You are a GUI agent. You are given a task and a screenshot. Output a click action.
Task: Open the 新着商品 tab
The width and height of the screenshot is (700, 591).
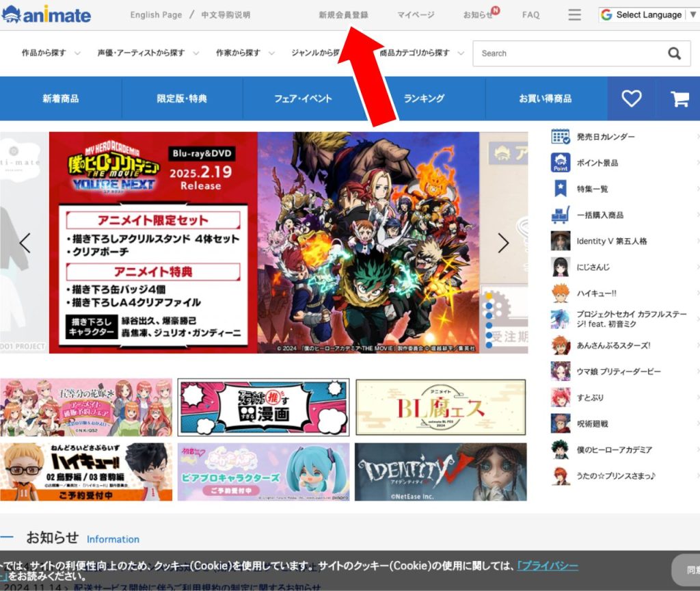[x=61, y=98]
